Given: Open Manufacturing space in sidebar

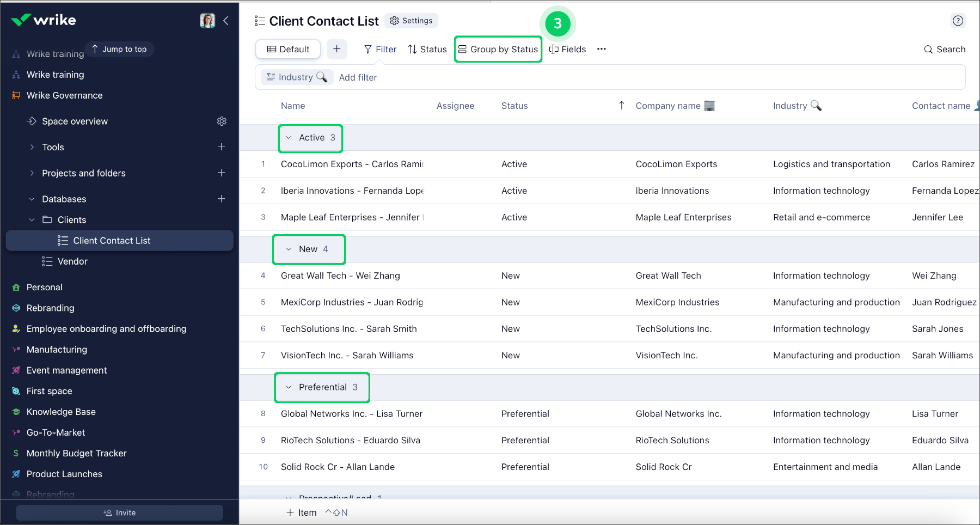Looking at the screenshot, I should click(x=57, y=349).
